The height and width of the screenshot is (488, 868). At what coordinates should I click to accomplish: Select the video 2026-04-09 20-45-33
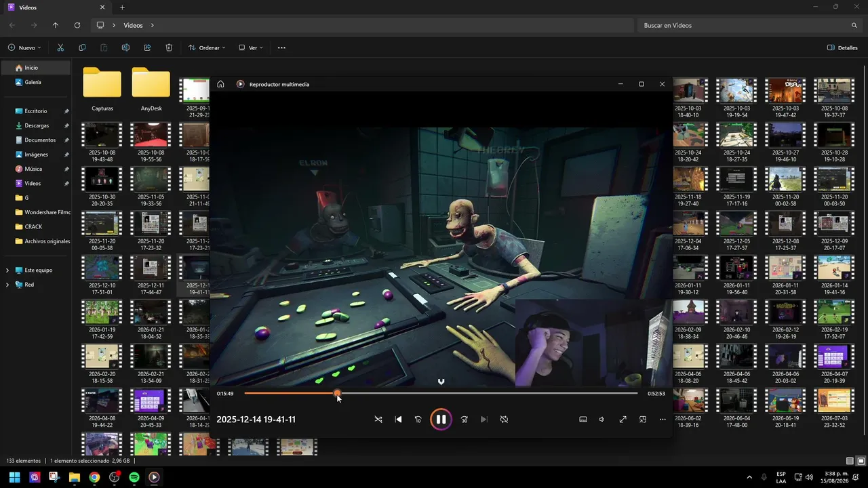pos(151,407)
